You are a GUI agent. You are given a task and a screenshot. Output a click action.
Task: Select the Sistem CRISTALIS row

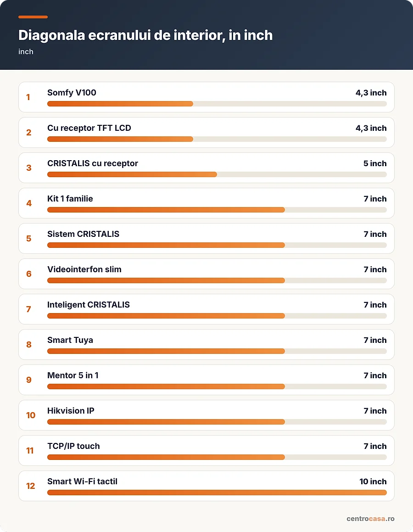pyautogui.click(x=206, y=239)
